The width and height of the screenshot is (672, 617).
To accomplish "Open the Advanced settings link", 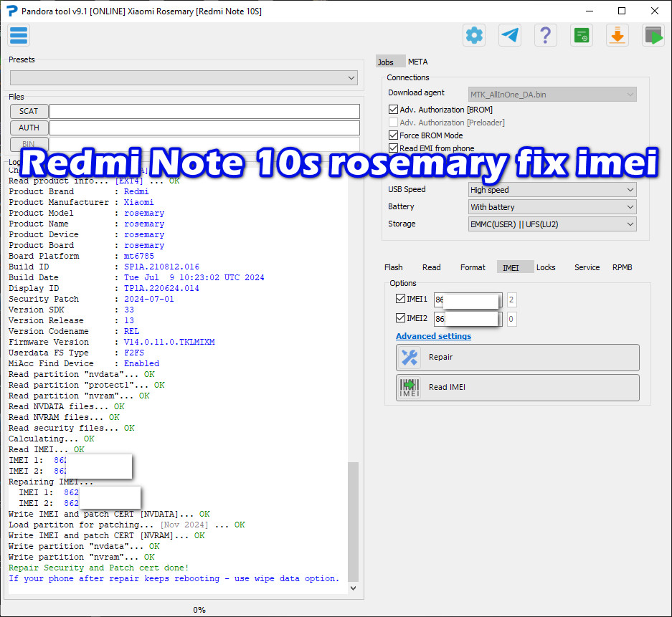I will 433,336.
